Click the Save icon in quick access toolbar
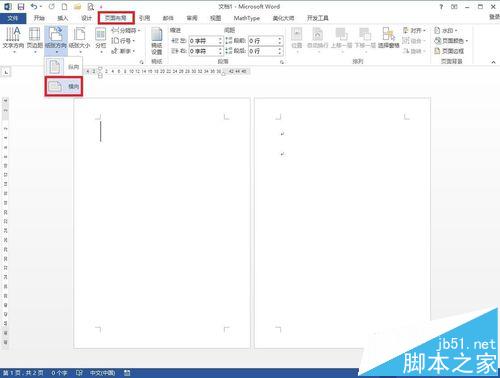 pos(21,7)
